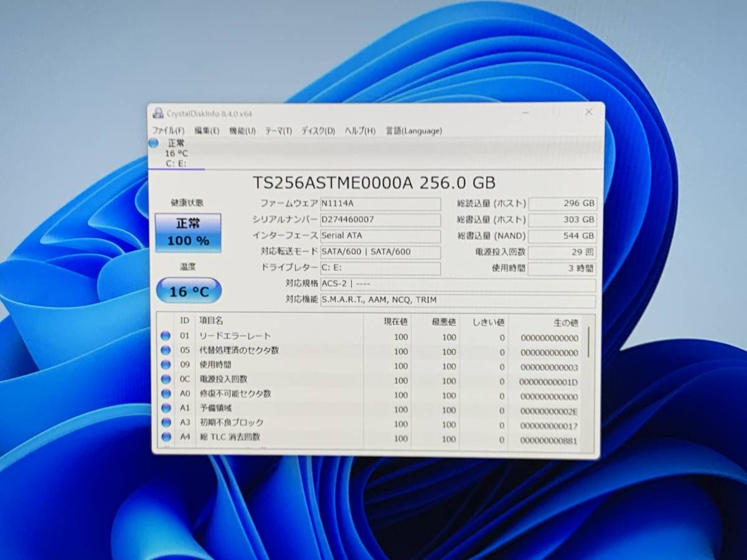This screenshot has width=747, height=560.
Task: Click the 現在値 column header
Action: (387, 322)
